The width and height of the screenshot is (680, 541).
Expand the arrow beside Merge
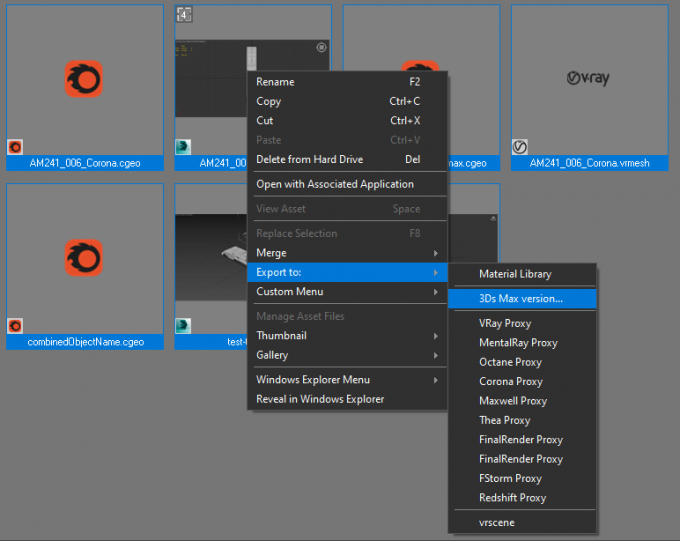click(x=435, y=253)
